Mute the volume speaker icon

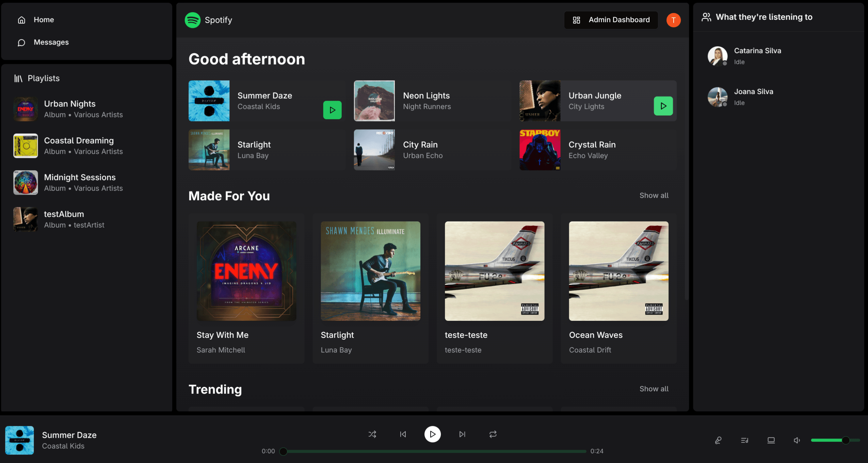[x=797, y=440]
